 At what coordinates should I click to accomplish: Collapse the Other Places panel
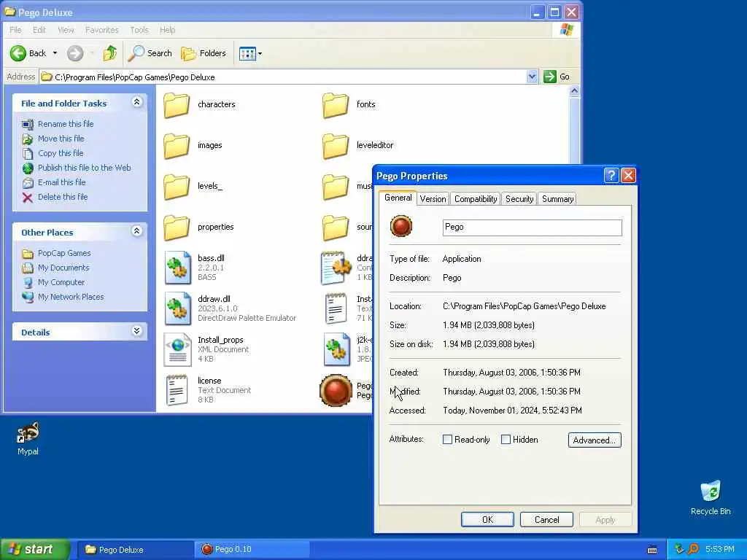136,231
